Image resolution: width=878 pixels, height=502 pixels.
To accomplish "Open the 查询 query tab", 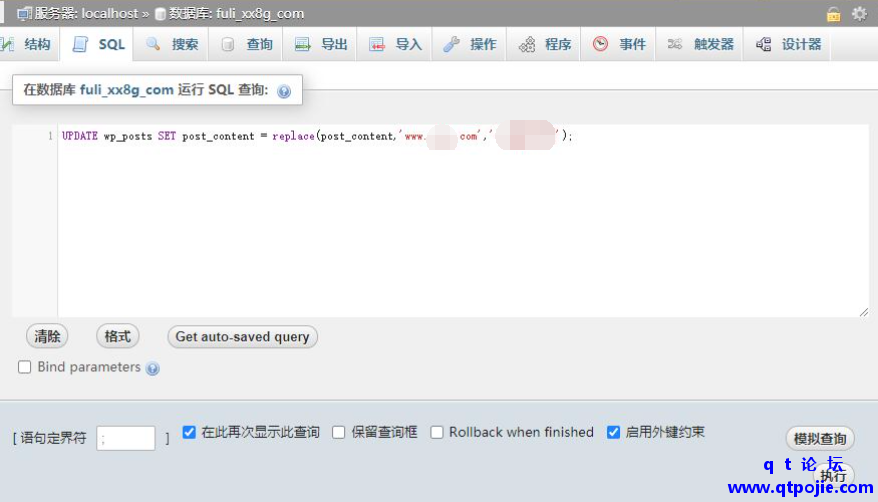I will (x=246, y=44).
